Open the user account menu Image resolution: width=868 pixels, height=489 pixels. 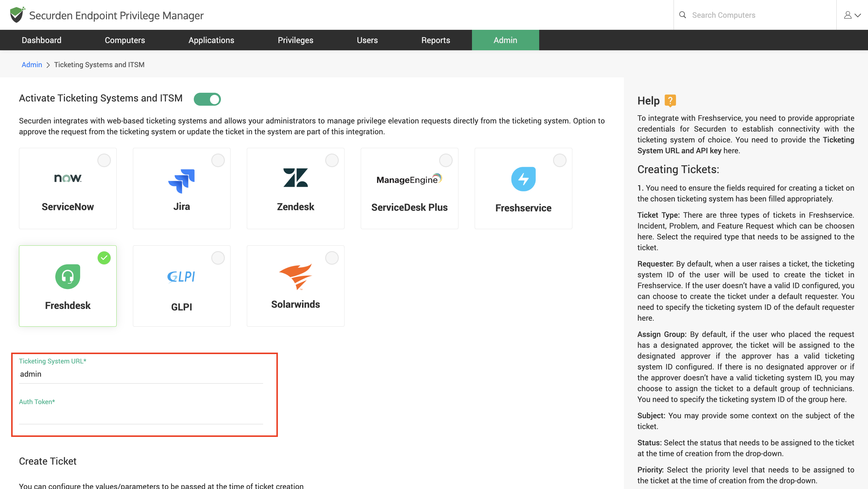(x=852, y=15)
